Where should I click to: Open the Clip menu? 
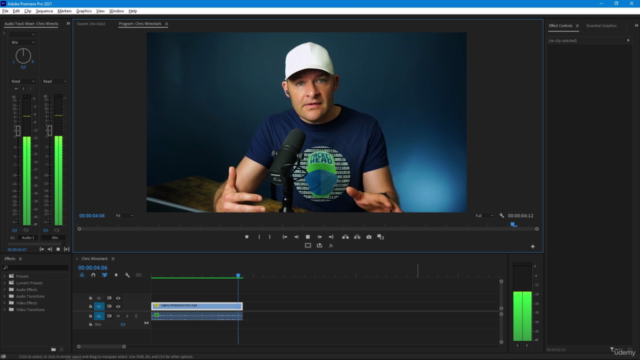[x=28, y=11]
